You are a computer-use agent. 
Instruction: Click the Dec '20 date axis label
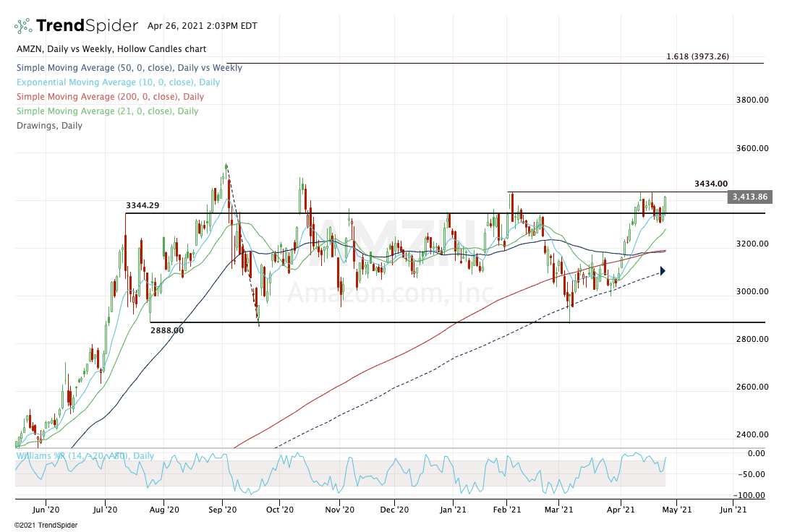[x=394, y=510]
